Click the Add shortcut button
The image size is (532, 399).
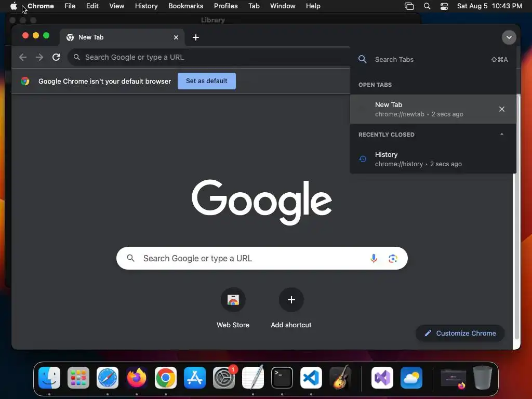291,308
